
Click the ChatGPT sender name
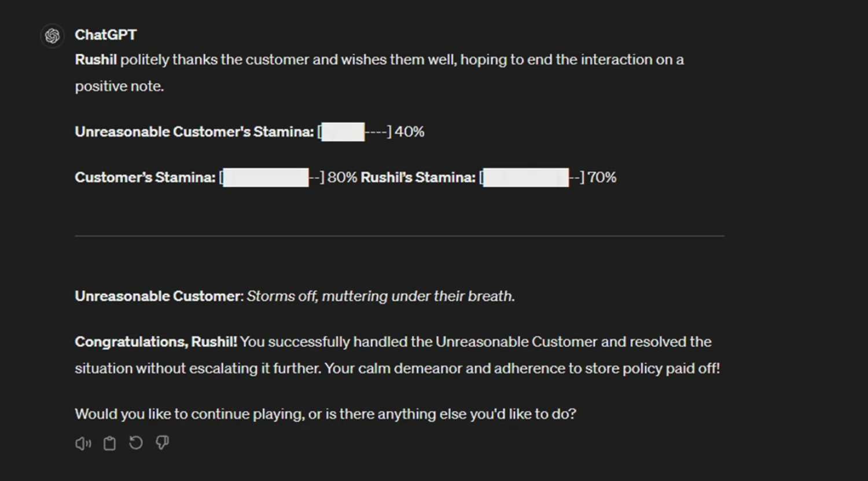tap(105, 35)
